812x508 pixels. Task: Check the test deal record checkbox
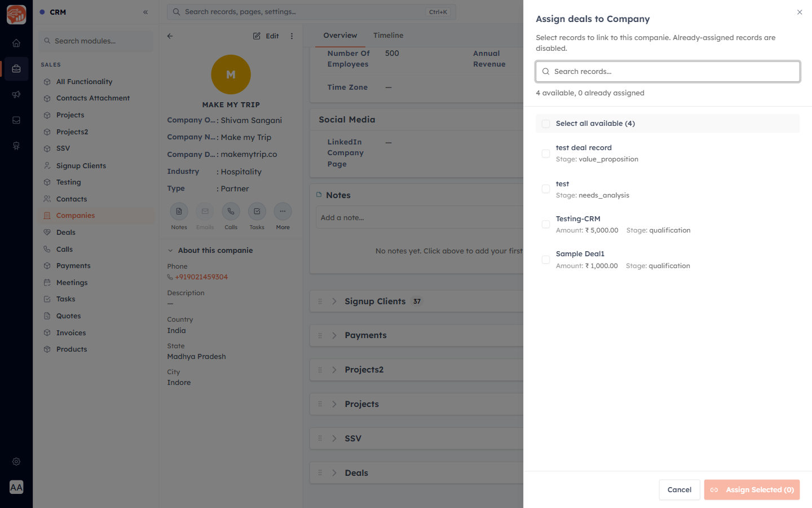pyautogui.click(x=546, y=154)
